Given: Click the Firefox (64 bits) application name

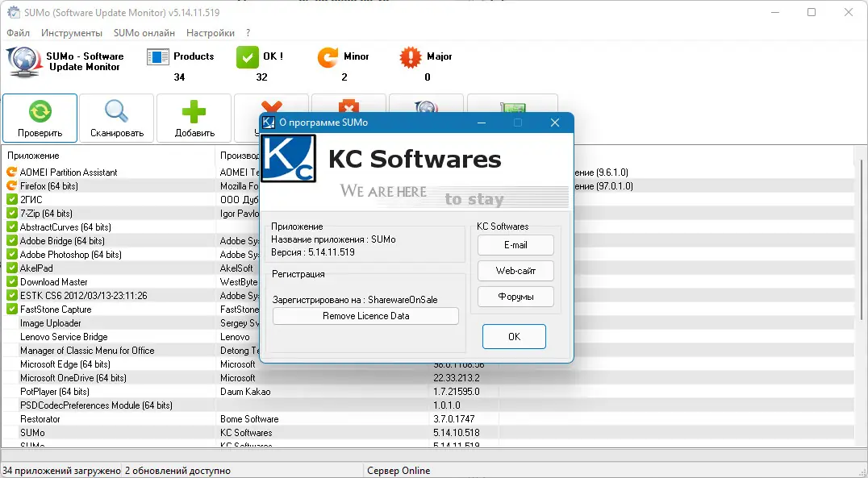Looking at the screenshot, I should pyautogui.click(x=48, y=186).
